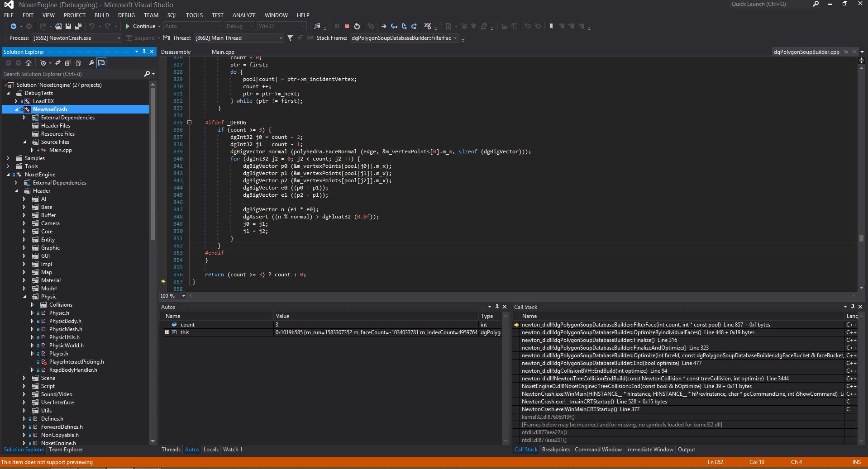Screen dimensions: 868x469
Task: Open the Process dropdown showing NewtonCrash.exe
Action: pyautogui.click(x=76, y=38)
